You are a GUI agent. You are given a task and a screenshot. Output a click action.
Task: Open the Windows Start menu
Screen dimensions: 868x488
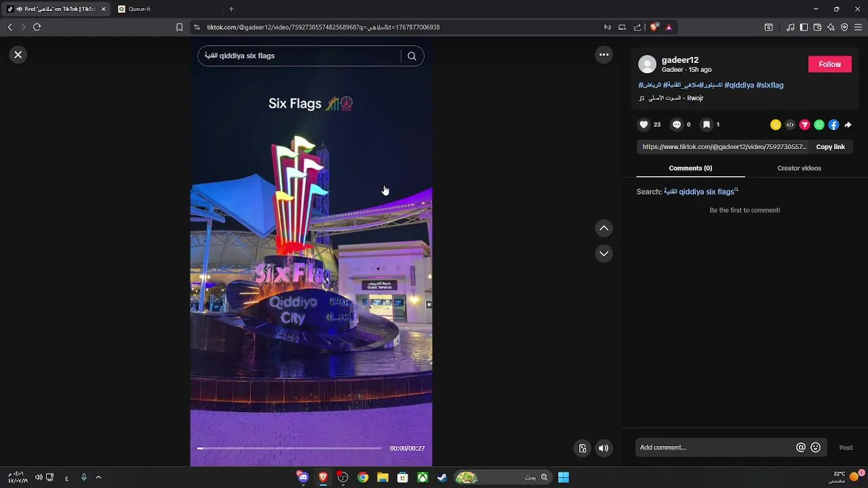pos(564,477)
